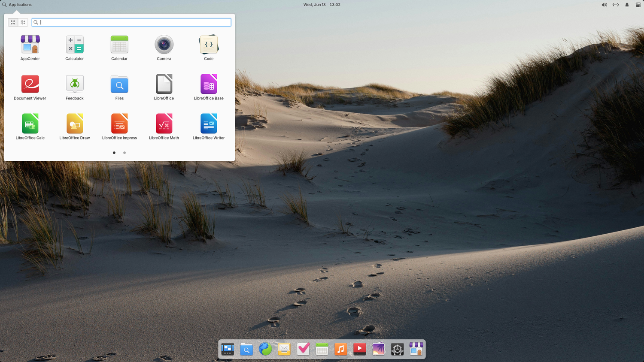Screen dimensions: 644x362
Task: Launch LibreOffice Impress
Action: (119, 127)
